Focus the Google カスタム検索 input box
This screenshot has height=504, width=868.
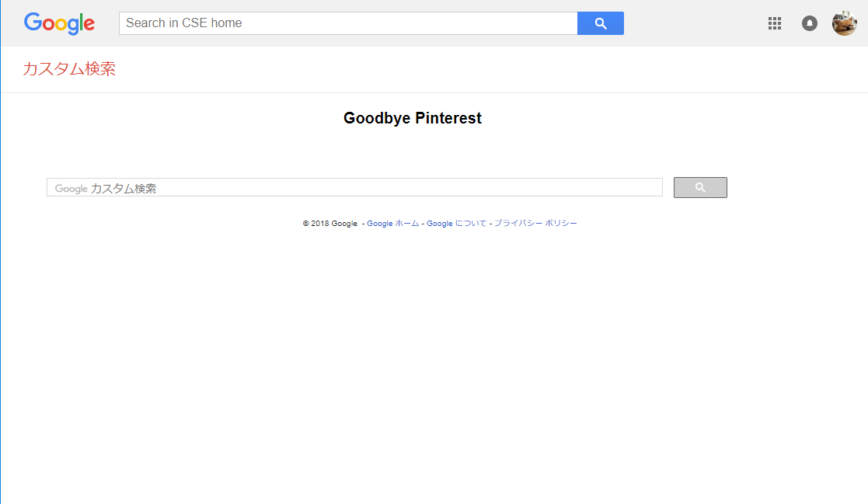click(x=389, y=188)
